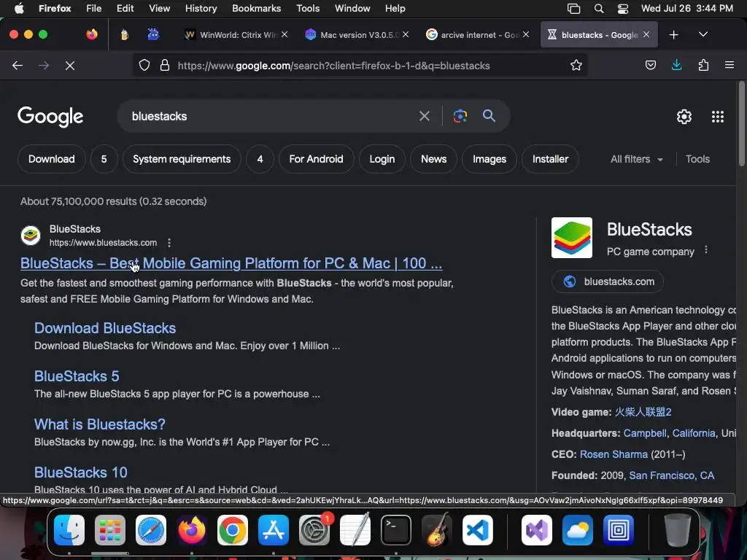Select the pinned beer mug tab
Viewport: 747px width, 560px height.
[x=124, y=34]
